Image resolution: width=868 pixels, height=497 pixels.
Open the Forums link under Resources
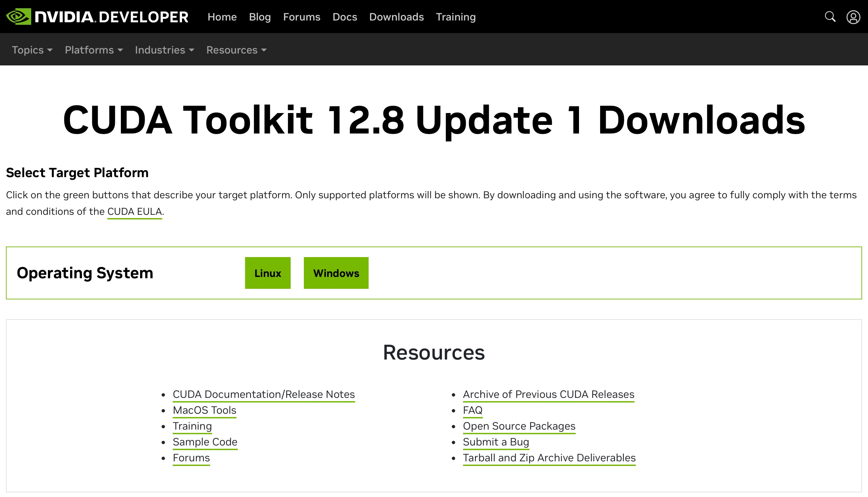(x=191, y=458)
